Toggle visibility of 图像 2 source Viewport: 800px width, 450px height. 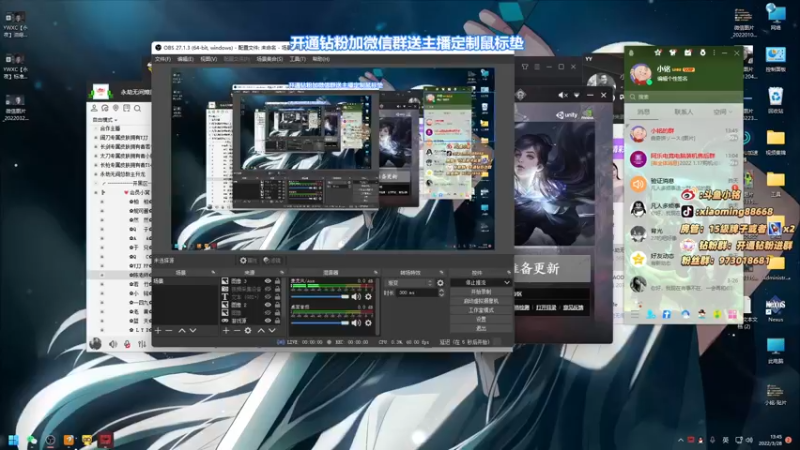pyautogui.click(x=268, y=305)
